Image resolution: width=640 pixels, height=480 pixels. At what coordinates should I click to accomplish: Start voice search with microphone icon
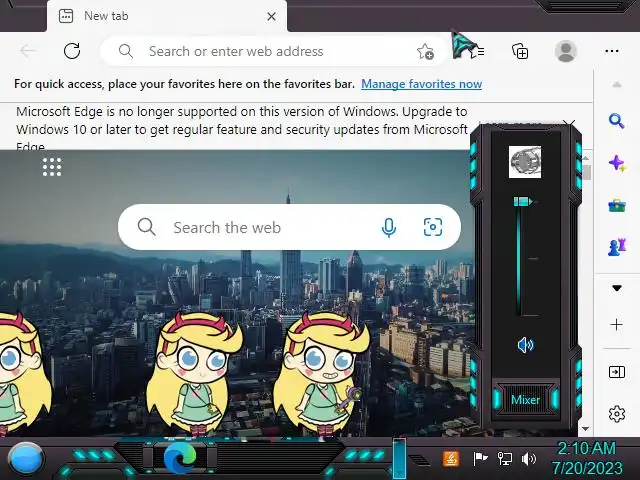(389, 227)
